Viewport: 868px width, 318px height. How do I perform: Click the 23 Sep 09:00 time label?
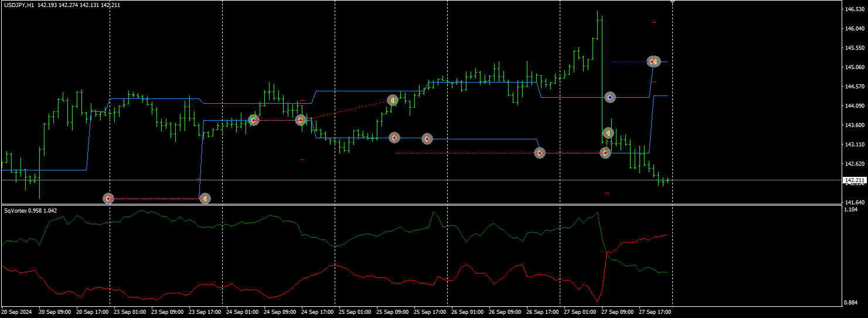[167, 312]
